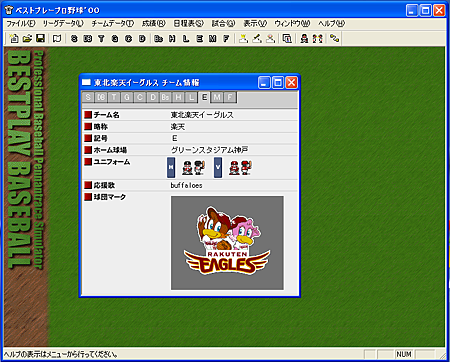Select team D in main toolbar
Screen dimensions: 450x362
(x=142, y=39)
